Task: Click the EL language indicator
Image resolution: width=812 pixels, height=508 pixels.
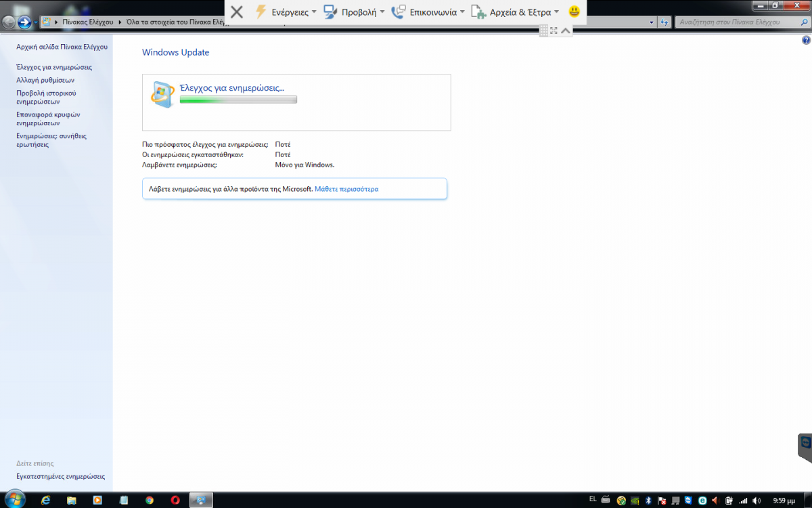Action: pyautogui.click(x=593, y=499)
